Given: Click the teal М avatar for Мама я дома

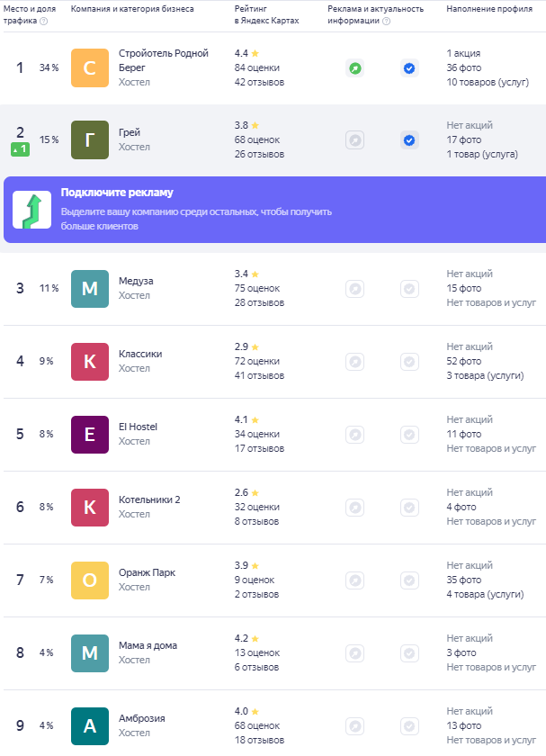Looking at the screenshot, I should click(x=90, y=652).
